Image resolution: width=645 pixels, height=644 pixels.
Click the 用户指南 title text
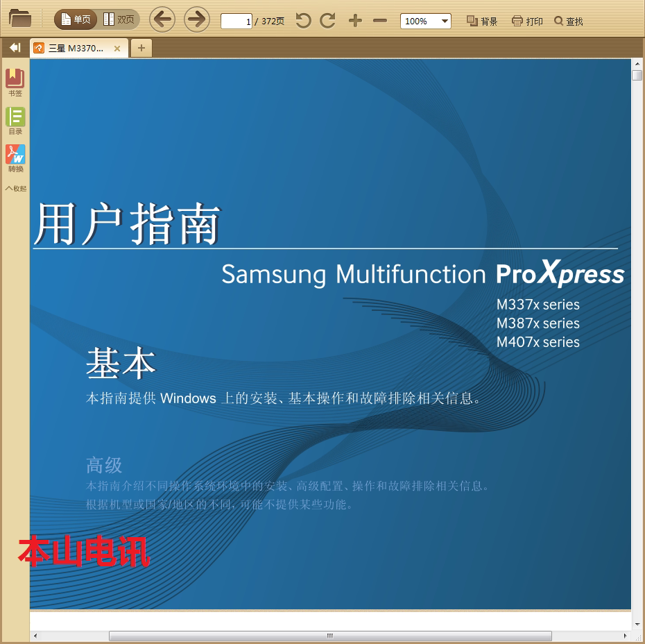click(x=128, y=224)
